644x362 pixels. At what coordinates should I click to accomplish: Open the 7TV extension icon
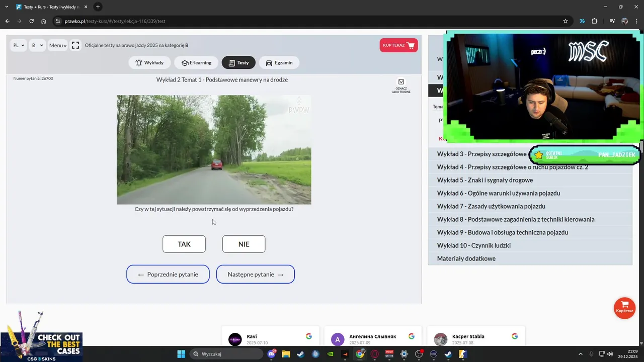click(x=582, y=21)
